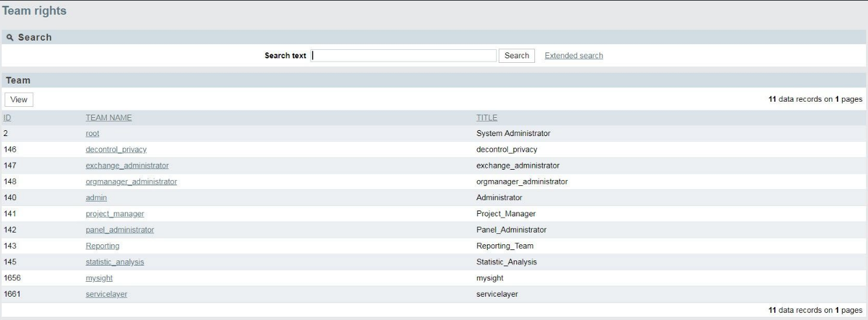
Task: Open the statistic_analysis team link
Action: click(115, 262)
